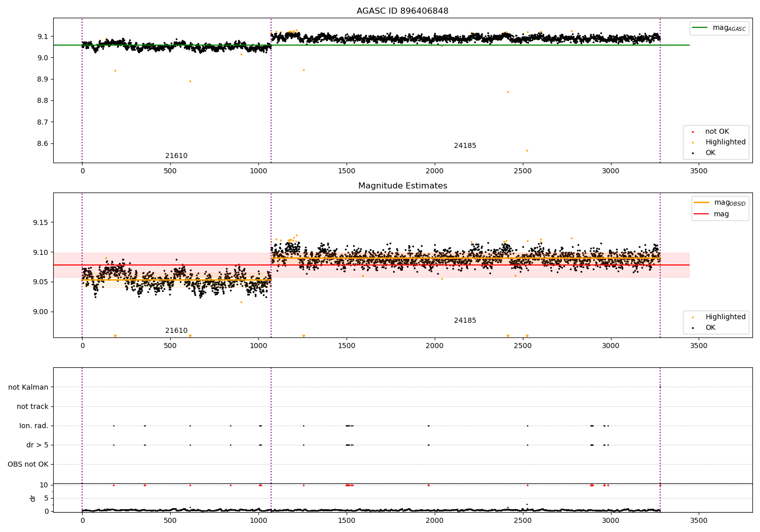Click the 24185 obsid label in the top plot
This screenshot has width=760, height=532.
pos(465,146)
